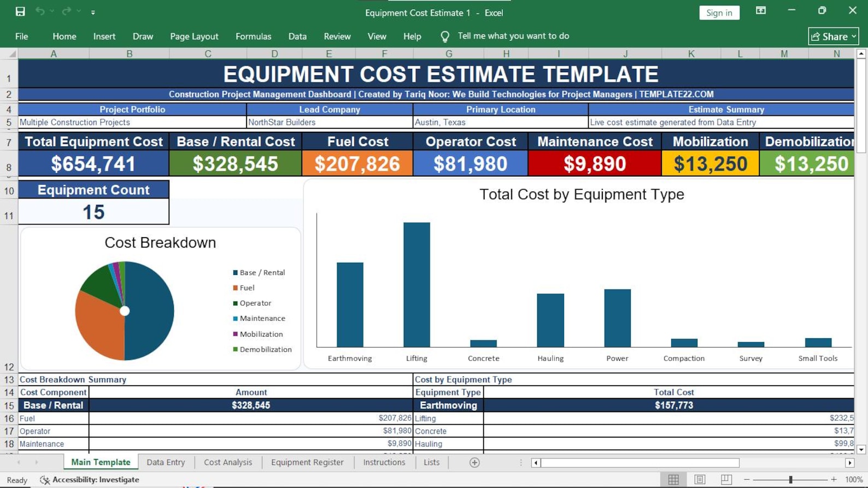Image resolution: width=868 pixels, height=488 pixels.
Task: Select the Fuel Cost $207,826 card
Action: point(357,164)
